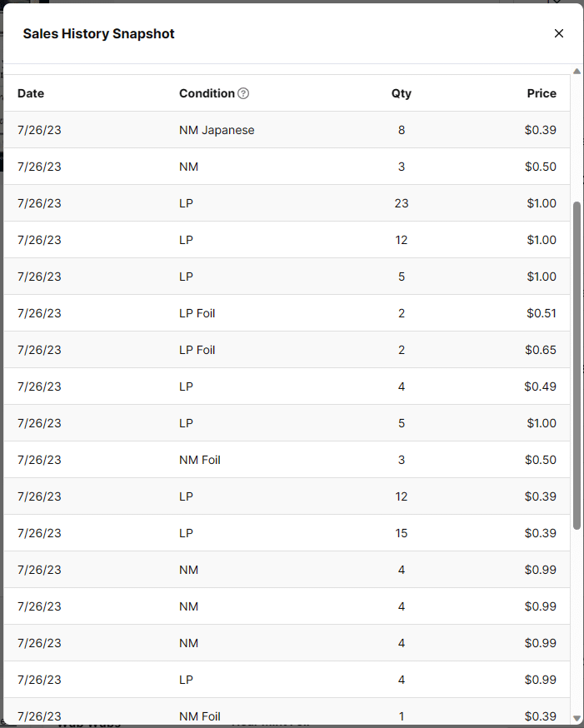Click the Sales History Snapshot title

click(98, 33)
